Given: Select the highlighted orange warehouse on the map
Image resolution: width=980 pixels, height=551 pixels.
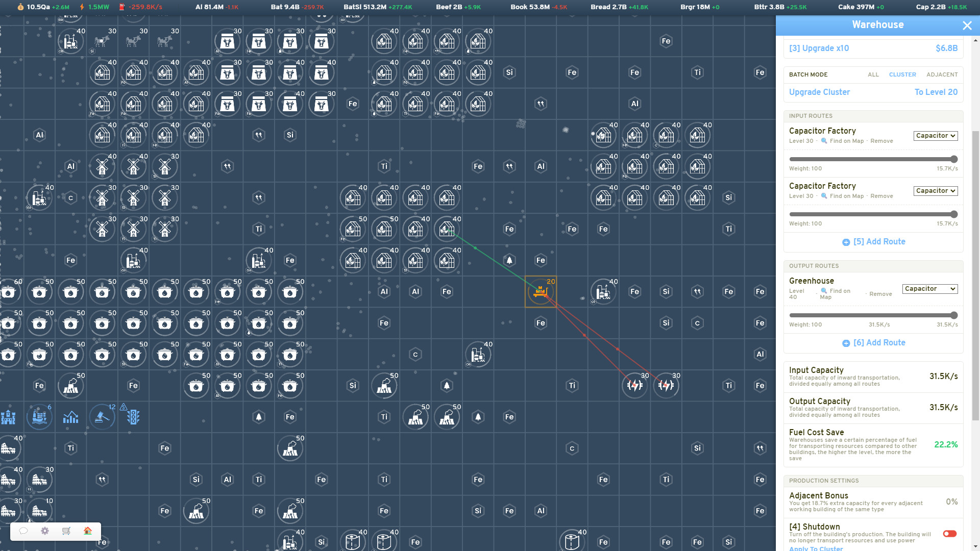Looking at the screenshot, I should 541,291.
